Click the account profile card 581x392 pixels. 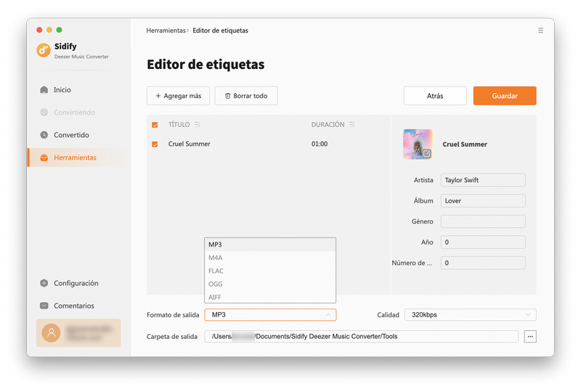click(78, 332)
